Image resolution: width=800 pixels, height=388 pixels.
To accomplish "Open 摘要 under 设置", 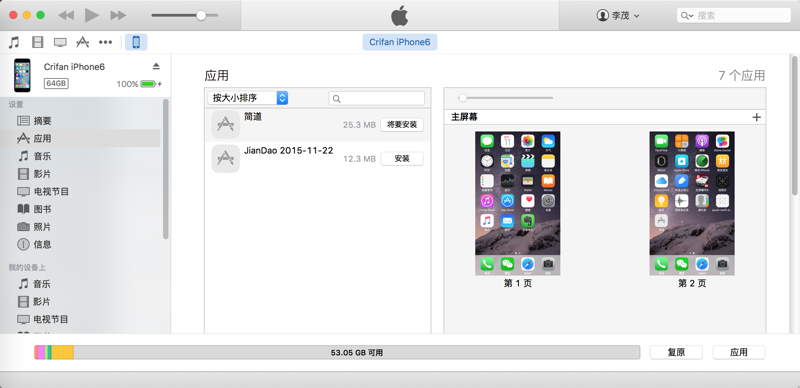I will coord(43,121).
